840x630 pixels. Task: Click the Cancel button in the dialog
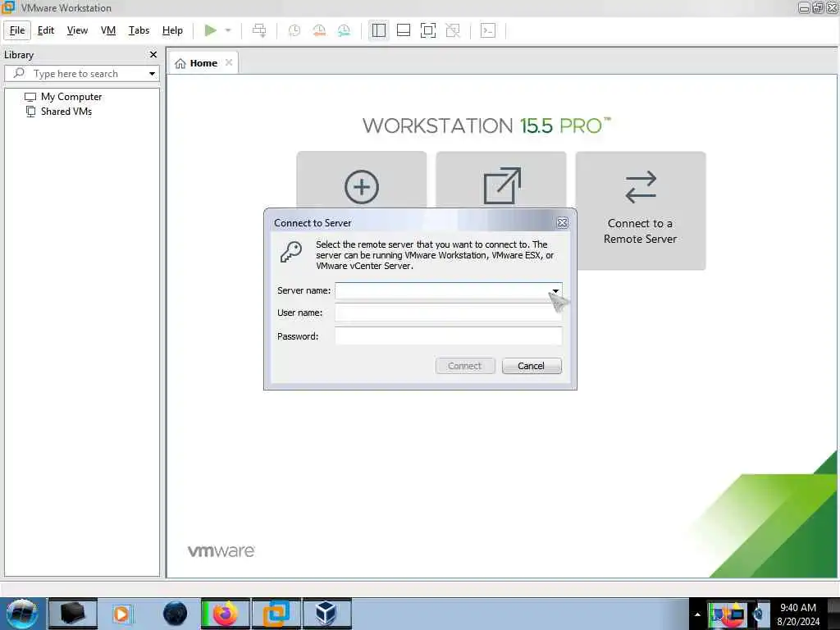point(532,366)
